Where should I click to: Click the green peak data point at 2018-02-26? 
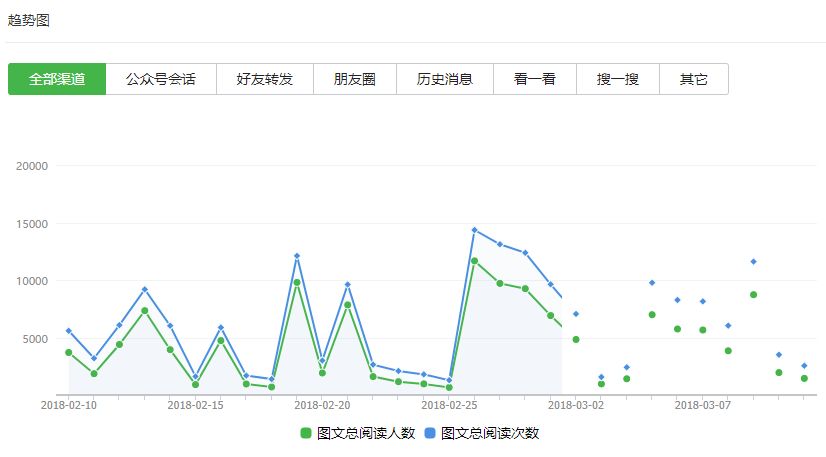(475, 261)
